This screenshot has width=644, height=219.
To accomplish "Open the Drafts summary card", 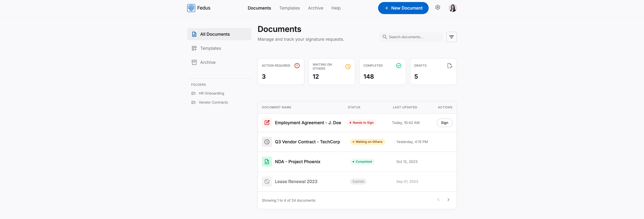I will pyautogui.click(x=433, y=72).
